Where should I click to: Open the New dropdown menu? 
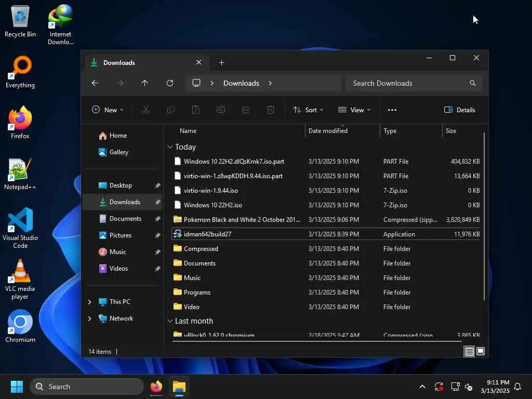[x=108, y=110]
